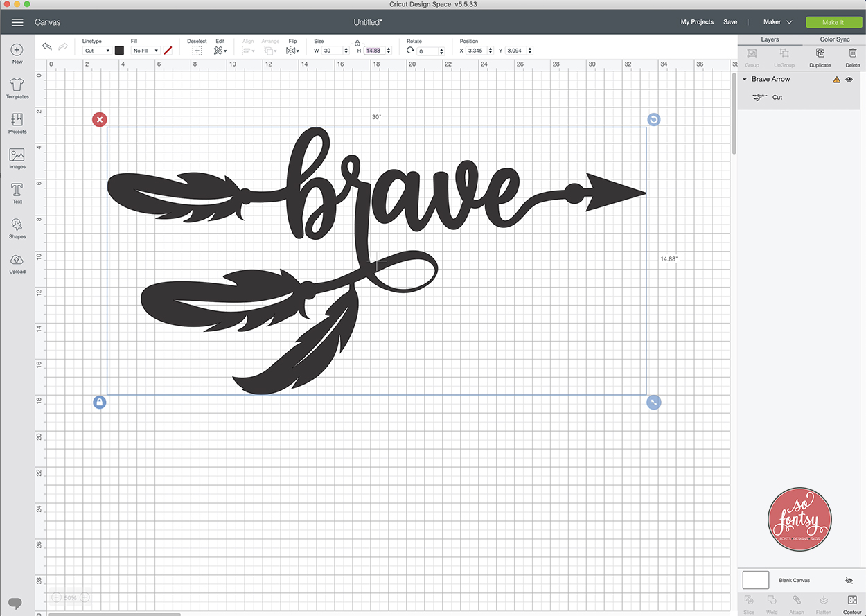Open My Projects
The image size is (866, 616).
(697, 22)
